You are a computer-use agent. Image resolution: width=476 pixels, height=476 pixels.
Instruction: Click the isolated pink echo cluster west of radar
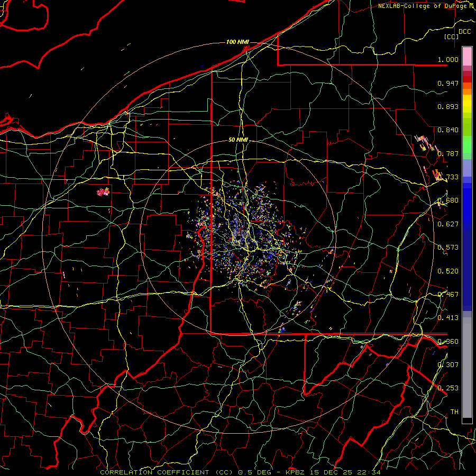point(103,192)
